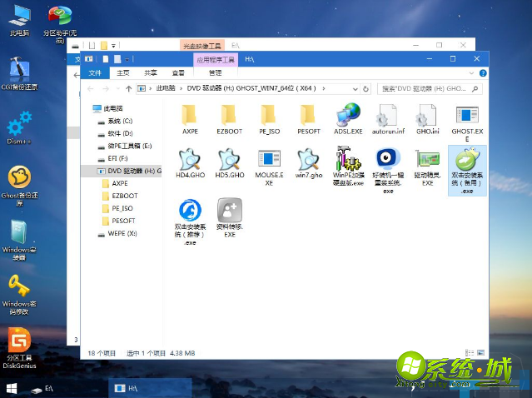Select the autorun.inf file
This screenshot has width=532, height=398.
tap(388, 119)
